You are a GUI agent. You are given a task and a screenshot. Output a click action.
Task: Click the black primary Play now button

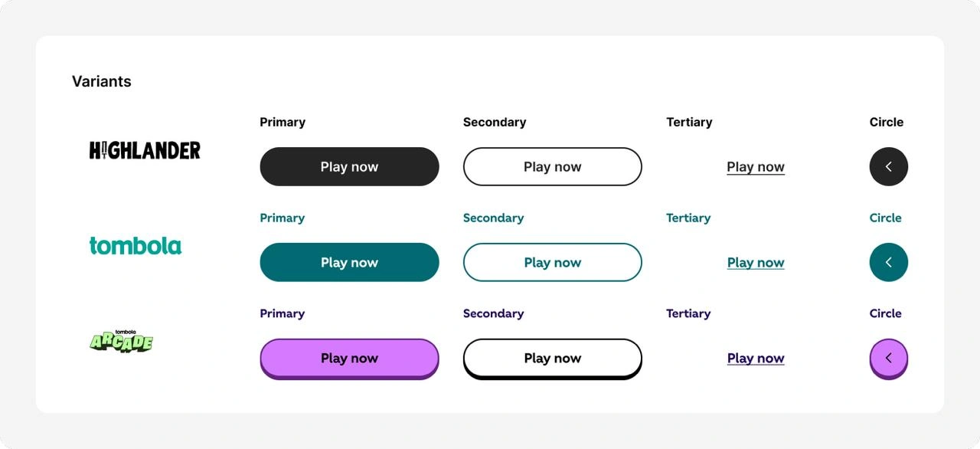click(x=349, y=166)
